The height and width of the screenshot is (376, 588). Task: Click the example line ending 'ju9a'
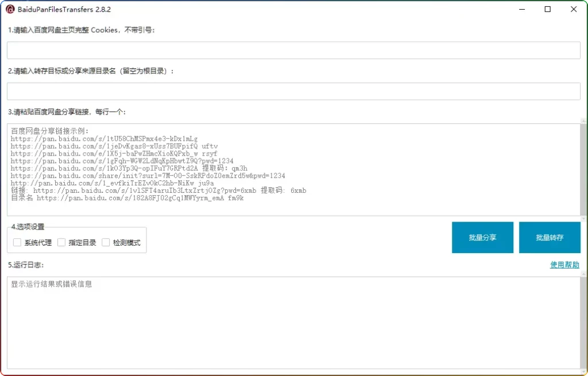click(112, 183)
